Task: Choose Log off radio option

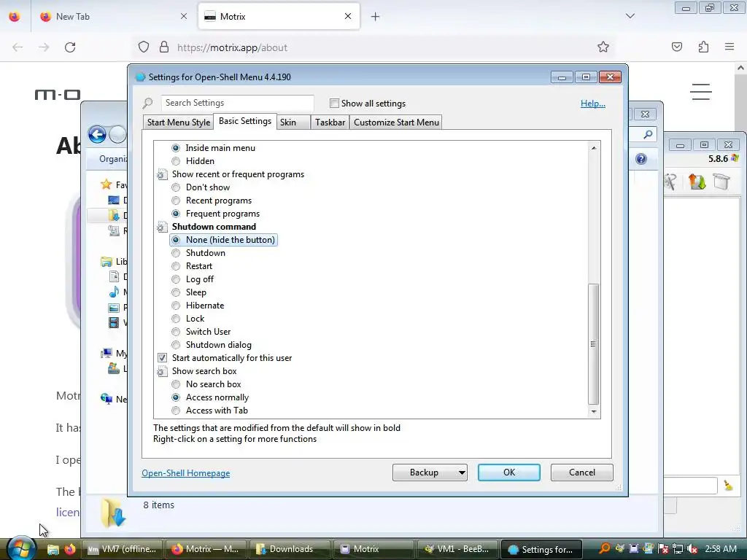Action: [x=176, y=279]
